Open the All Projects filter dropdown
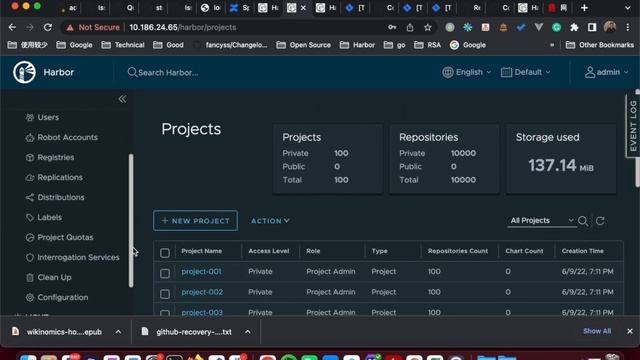Viewport: 640px width, 360px height. [542, 220]
